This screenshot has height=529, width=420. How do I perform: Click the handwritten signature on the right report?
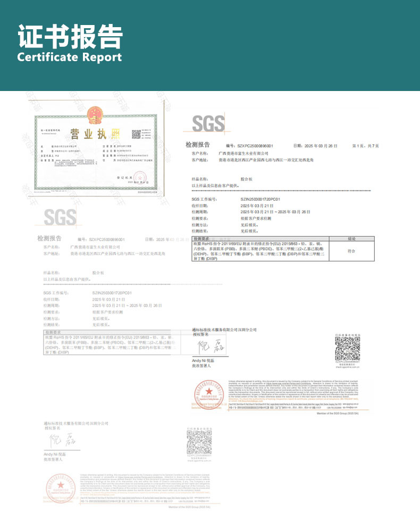211,346
